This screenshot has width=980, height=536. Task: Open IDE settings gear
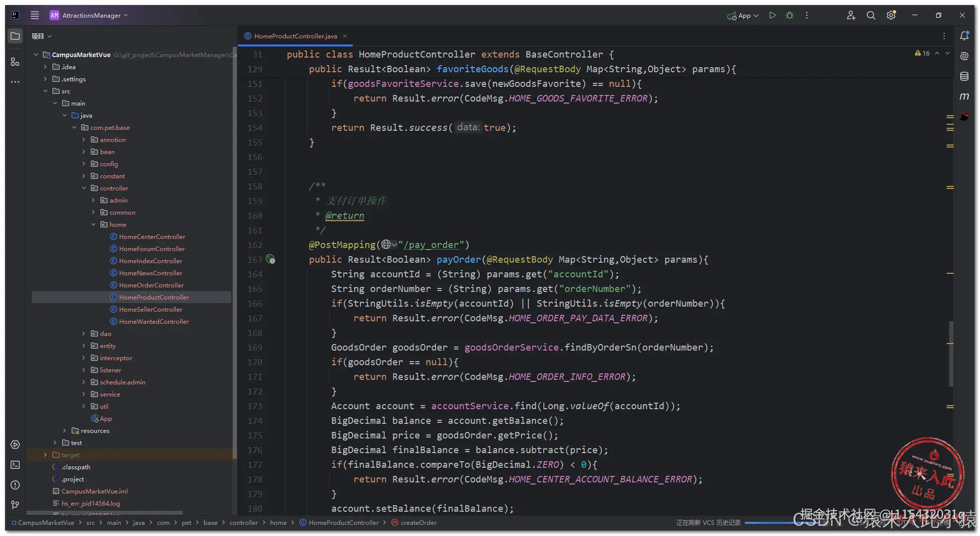pyautogui.click(x=891, y=15)
